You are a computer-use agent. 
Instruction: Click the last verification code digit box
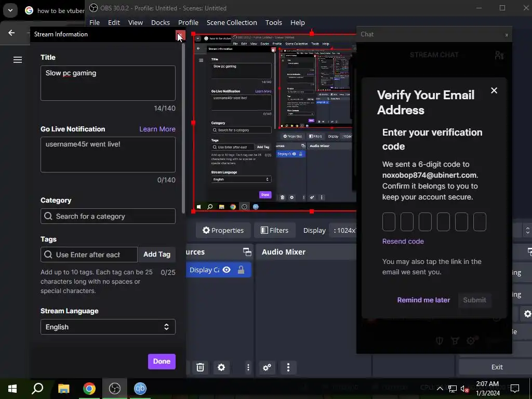click(x=480, y=222)
